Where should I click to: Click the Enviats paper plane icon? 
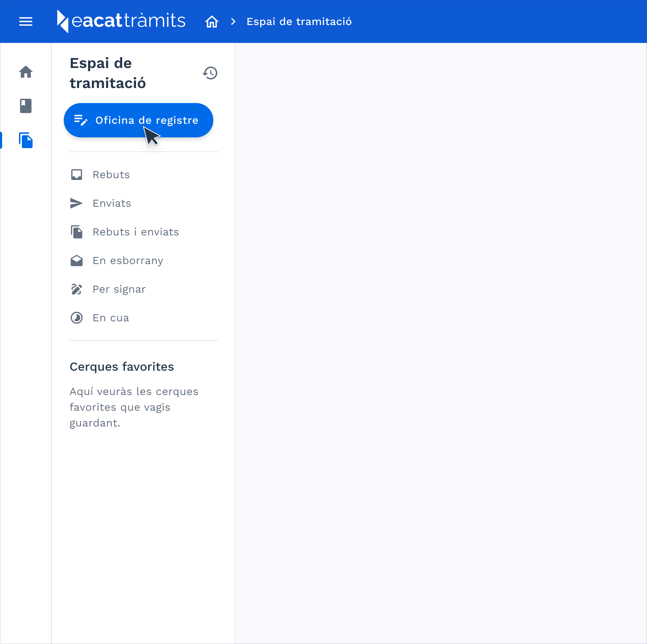tap(77, 203)
